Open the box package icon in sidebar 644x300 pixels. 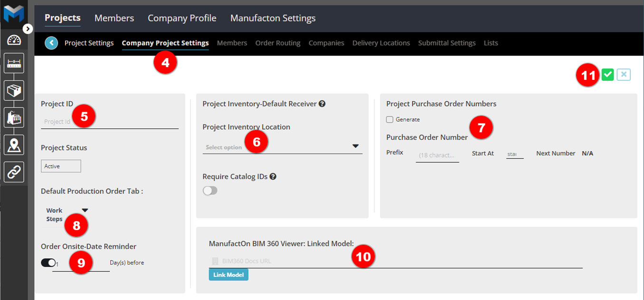14,90
